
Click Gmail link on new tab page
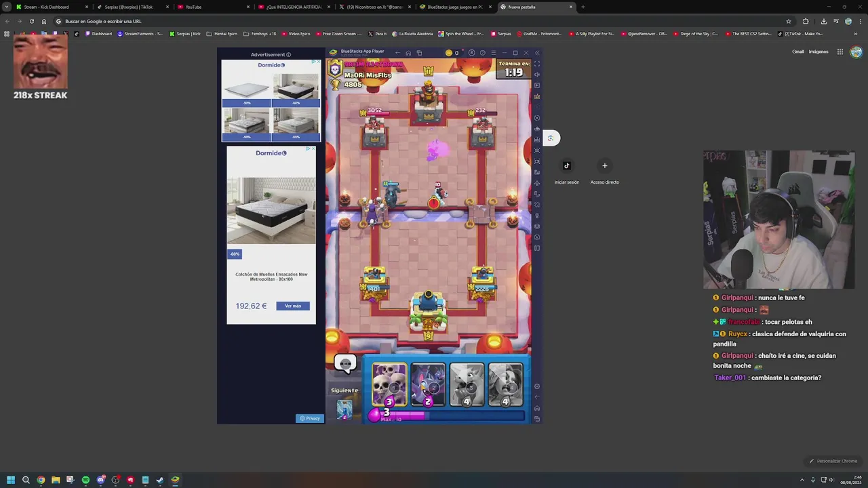click(798, 52)
